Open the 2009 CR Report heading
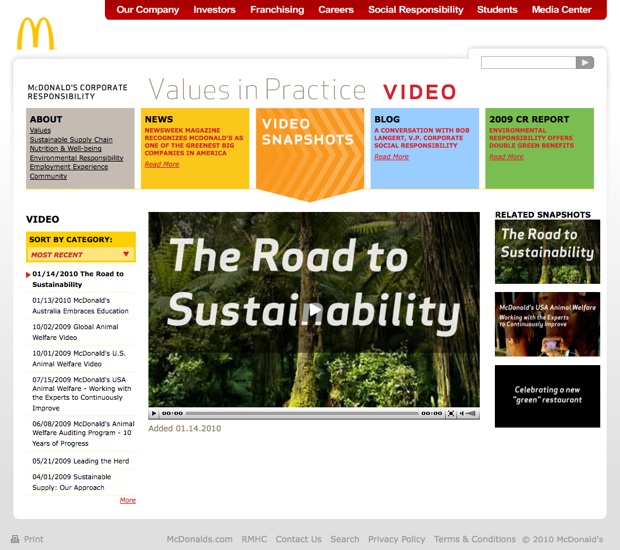620x550 pixels. click(x=529, y=119)
